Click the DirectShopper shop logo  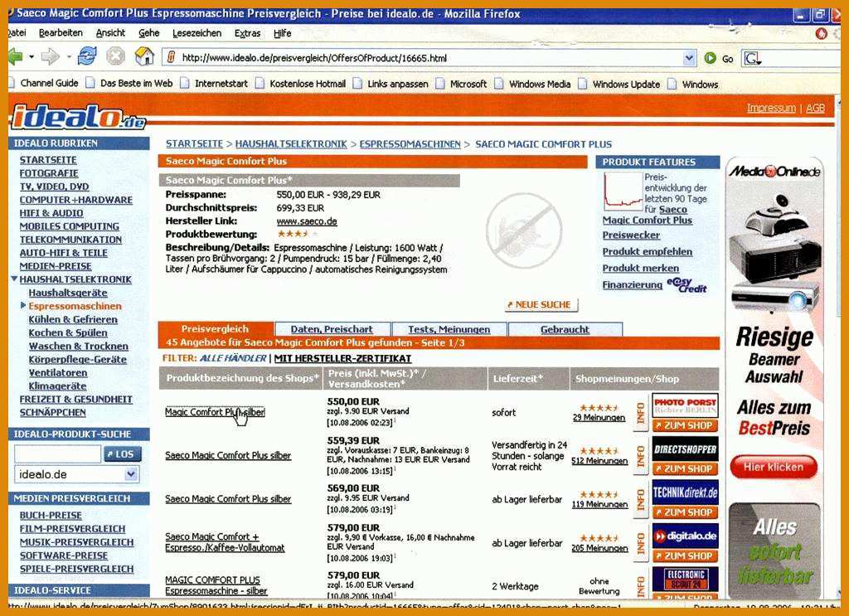coord(685,449)
